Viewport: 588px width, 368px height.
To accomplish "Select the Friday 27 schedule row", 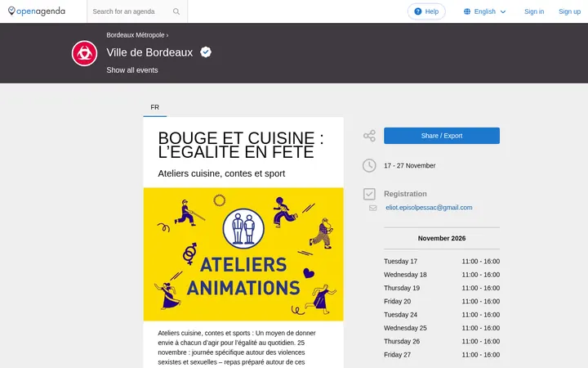I will point(442,355).
